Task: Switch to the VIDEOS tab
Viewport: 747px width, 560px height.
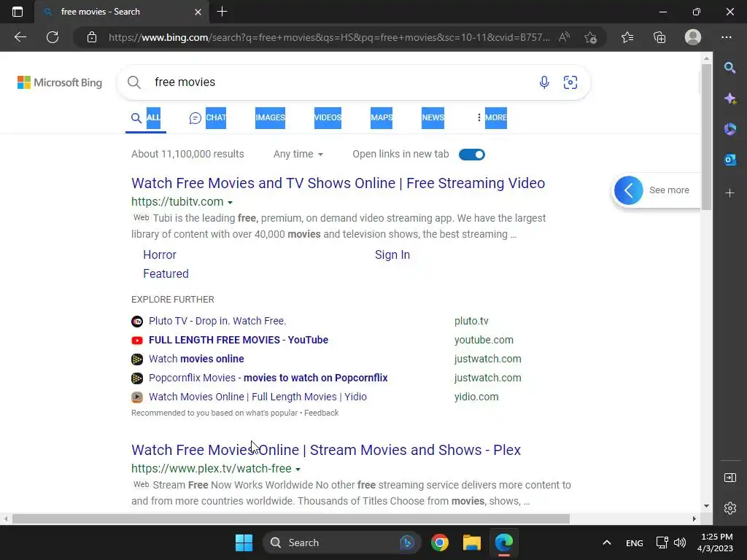Action: point(328,117)
